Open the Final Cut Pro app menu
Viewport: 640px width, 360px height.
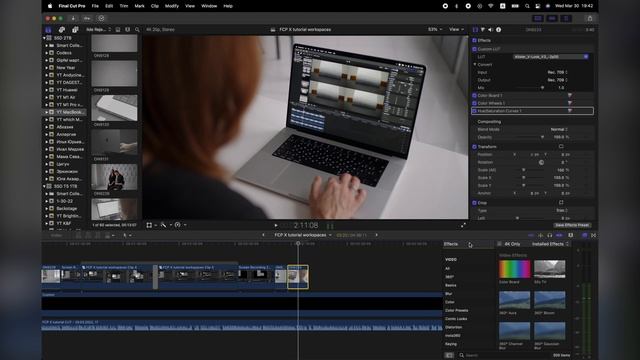click(72, 6)
